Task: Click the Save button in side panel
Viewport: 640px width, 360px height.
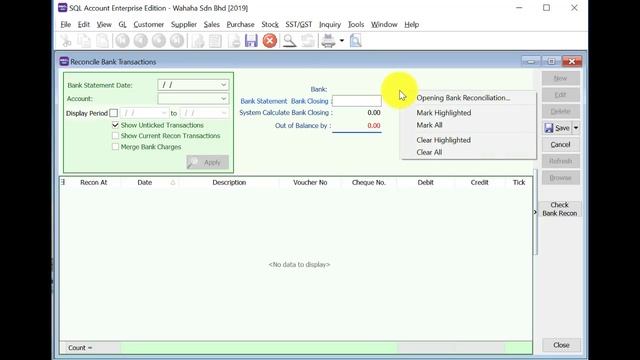Action: pyautogui.click(x=557, y=128)
